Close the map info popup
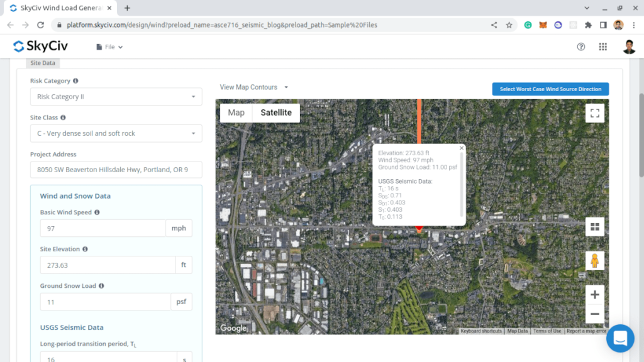 pos(462,148)
